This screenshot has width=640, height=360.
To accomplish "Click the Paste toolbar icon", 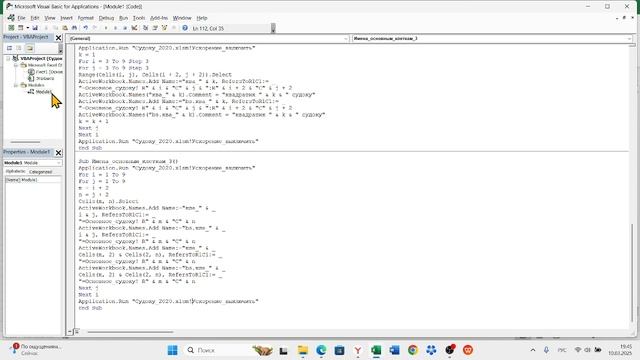I will tap(65, 28).
